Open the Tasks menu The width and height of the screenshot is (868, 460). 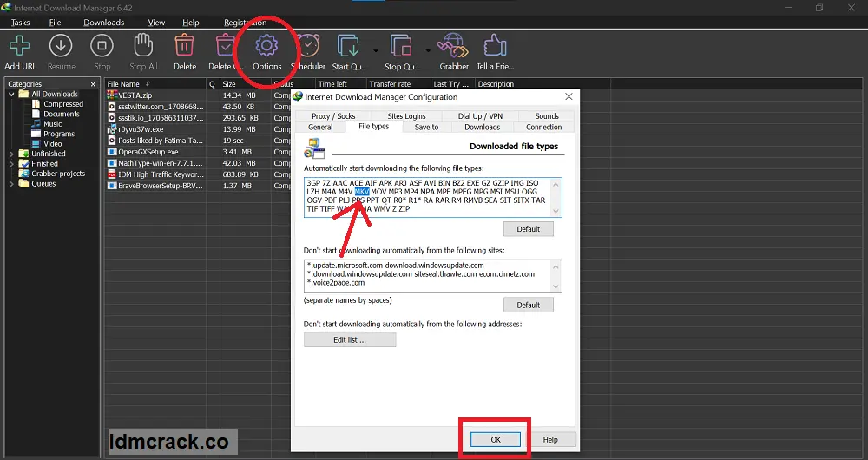[21, 23]
